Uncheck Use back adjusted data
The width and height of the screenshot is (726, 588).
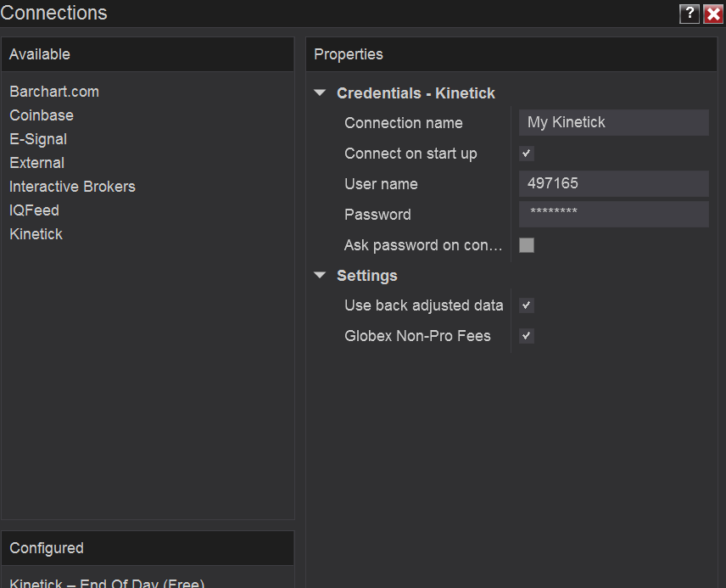click(x=527, y=305)
